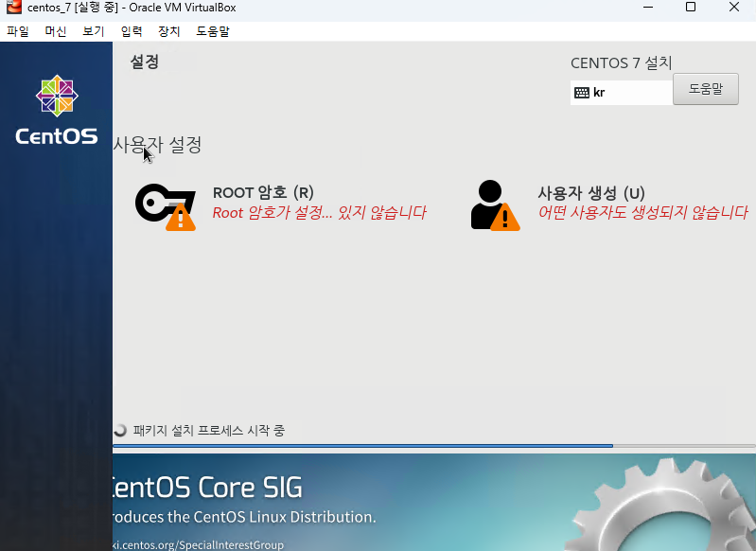Open the 파일 menu
Image resolution: width=756 pixels, height=551 pixels.
click(18, 31)
